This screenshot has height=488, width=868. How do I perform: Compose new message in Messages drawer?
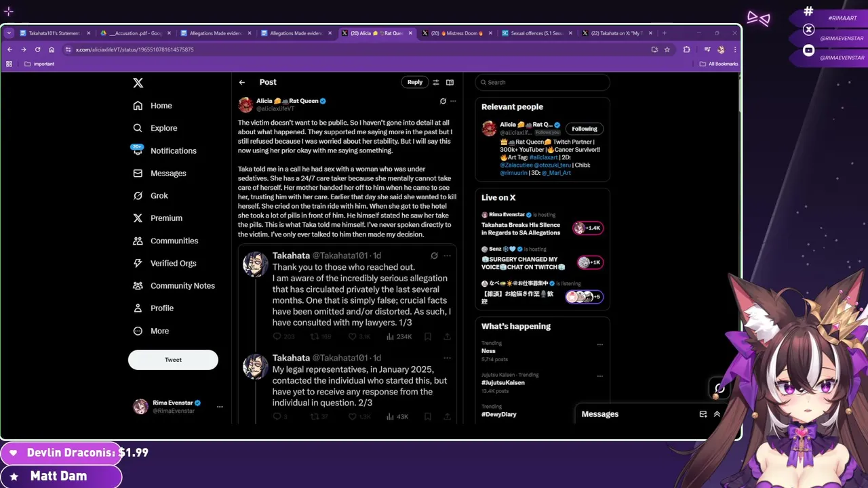tap(703, 414)
